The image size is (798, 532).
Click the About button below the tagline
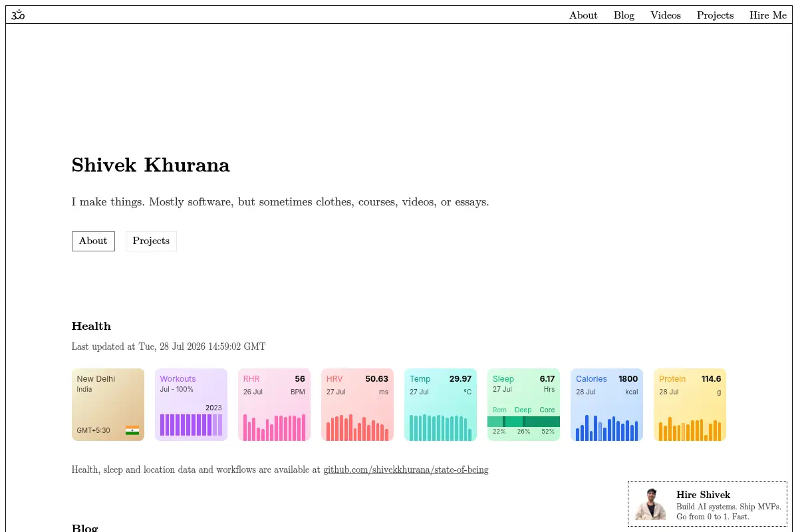pos(93,241)
